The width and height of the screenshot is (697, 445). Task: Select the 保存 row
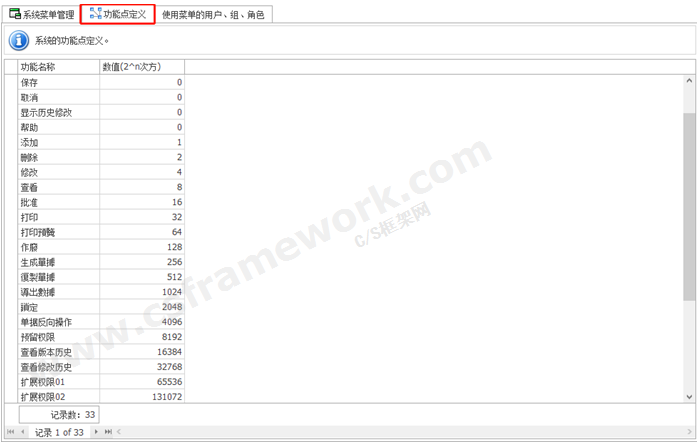101,82
